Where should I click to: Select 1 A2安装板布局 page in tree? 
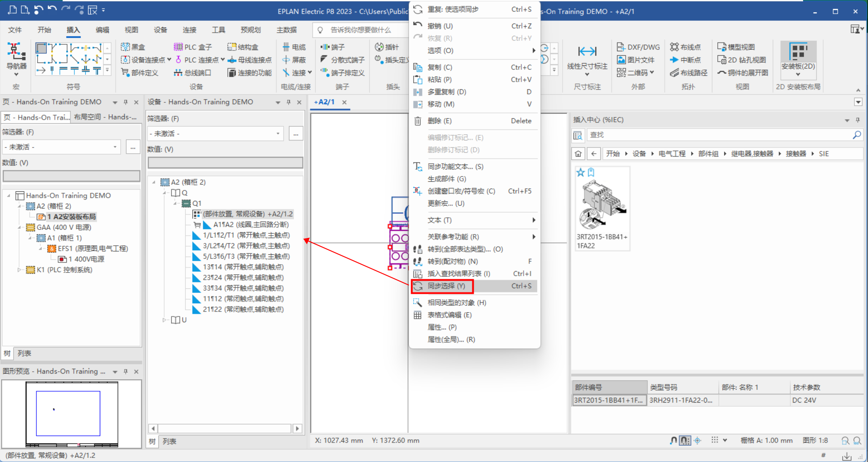[x=71, y=217]
